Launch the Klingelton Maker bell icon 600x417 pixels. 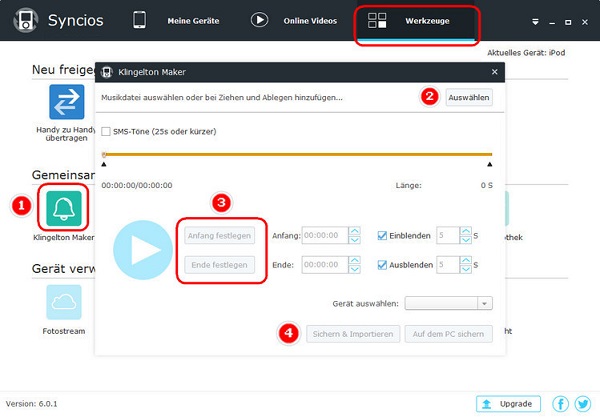64,208
